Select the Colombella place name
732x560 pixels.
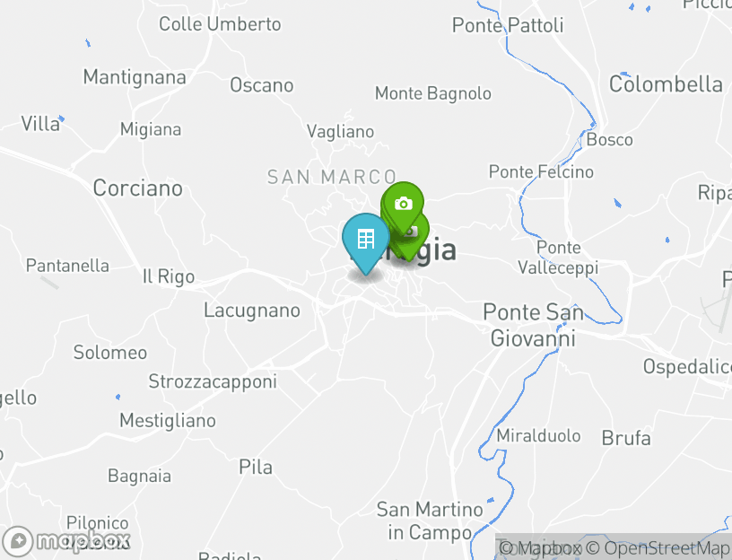666,84
